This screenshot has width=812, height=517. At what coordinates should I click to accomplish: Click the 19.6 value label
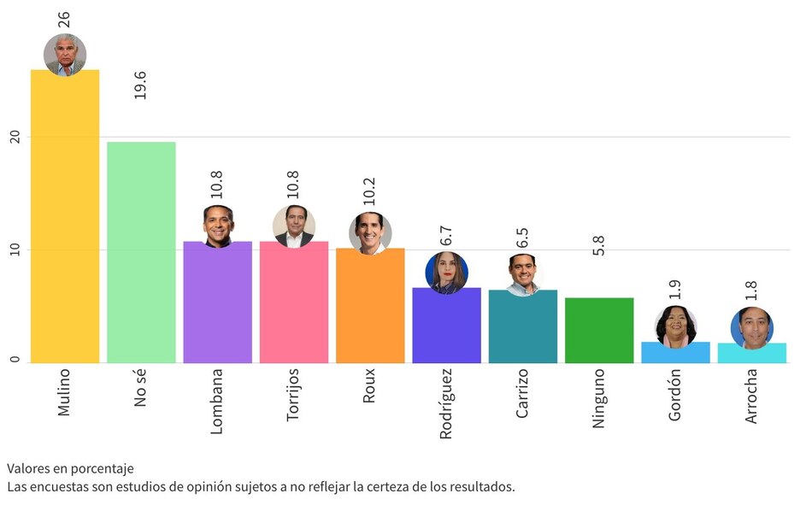pyautogui.click(x=141, y=85)
